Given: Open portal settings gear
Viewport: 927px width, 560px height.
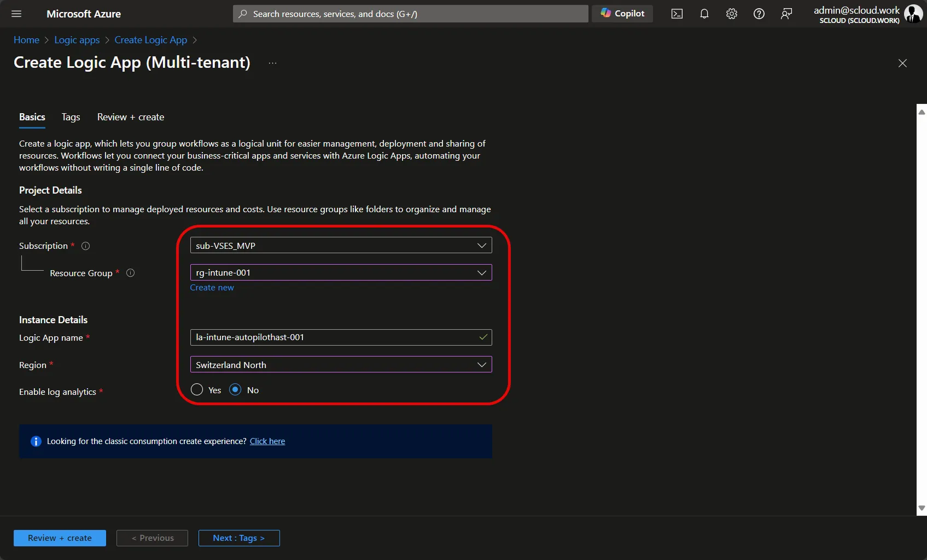Looking at the screenshot, I should [732, 14].
